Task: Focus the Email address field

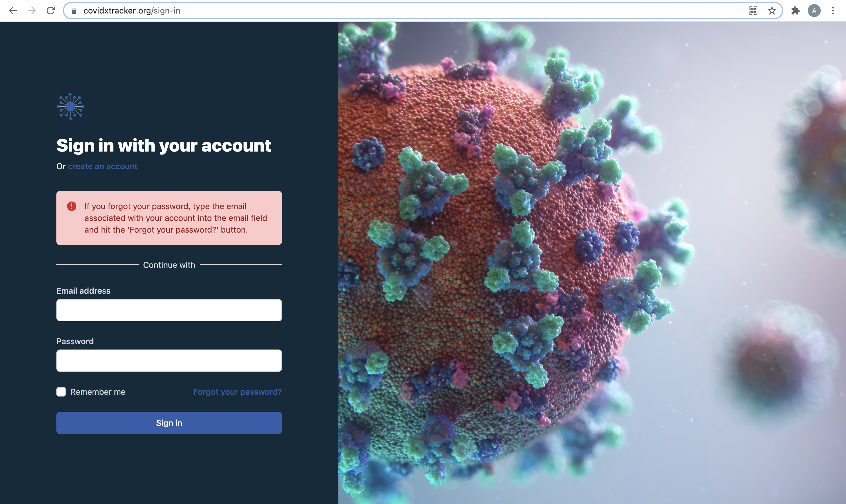Action: (x=169, y=310)
